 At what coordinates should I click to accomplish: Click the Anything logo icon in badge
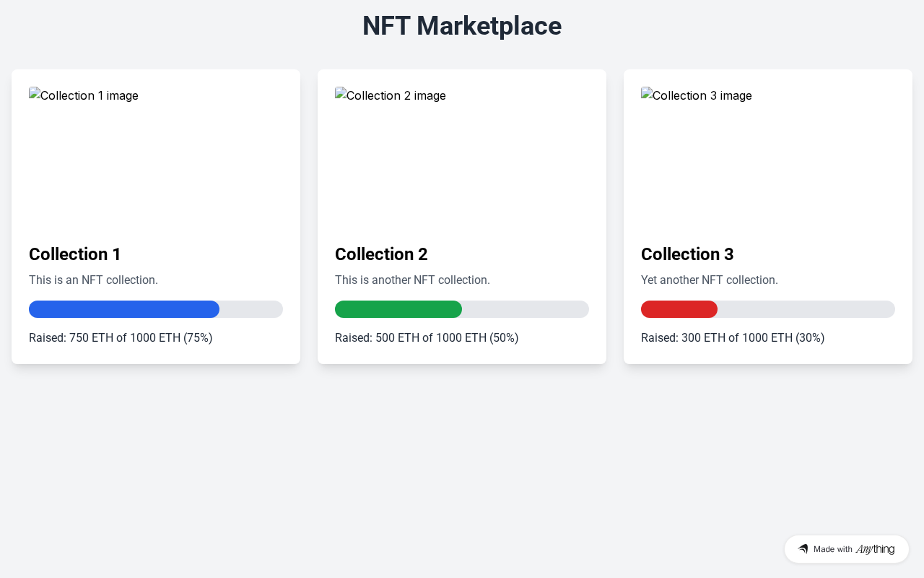(x=803, y=549)
